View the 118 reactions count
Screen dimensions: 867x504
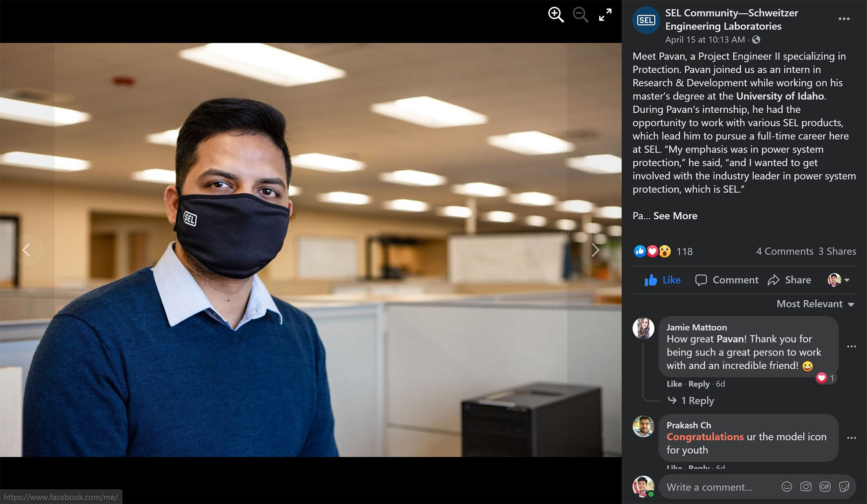click(x=684, y=251)
